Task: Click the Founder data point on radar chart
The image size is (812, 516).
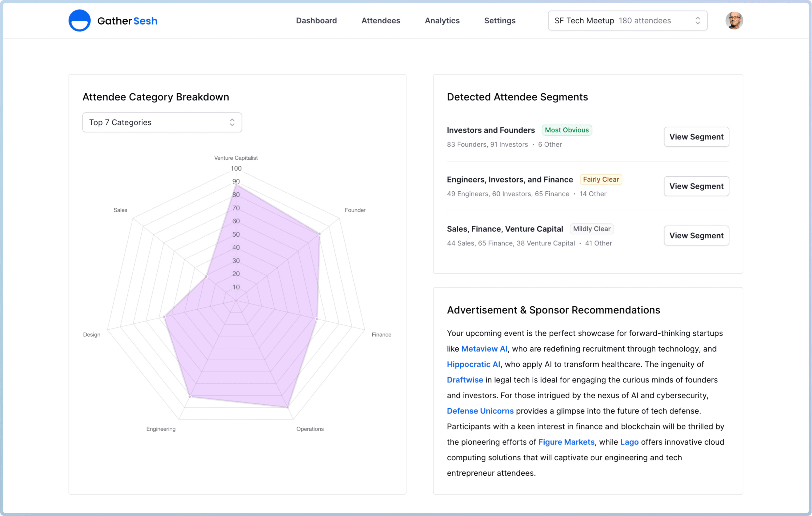Action: coord(319,234)
